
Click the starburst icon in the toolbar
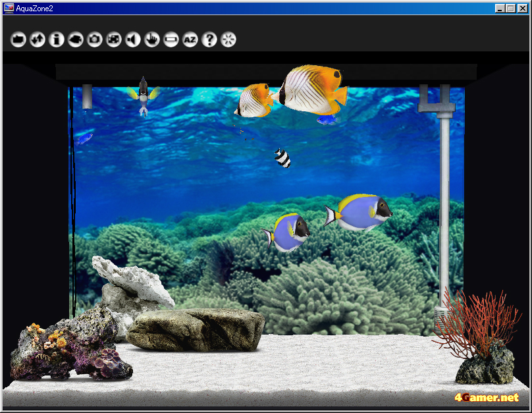coord(228,40)
